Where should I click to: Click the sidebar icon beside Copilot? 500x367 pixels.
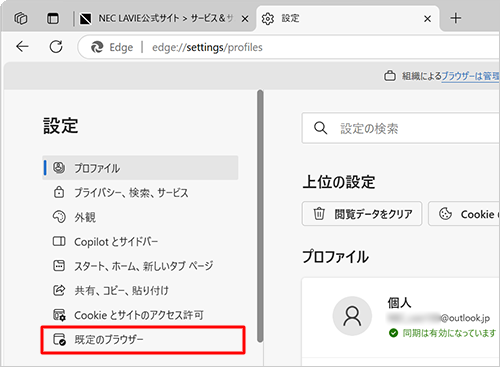(59, 241)
